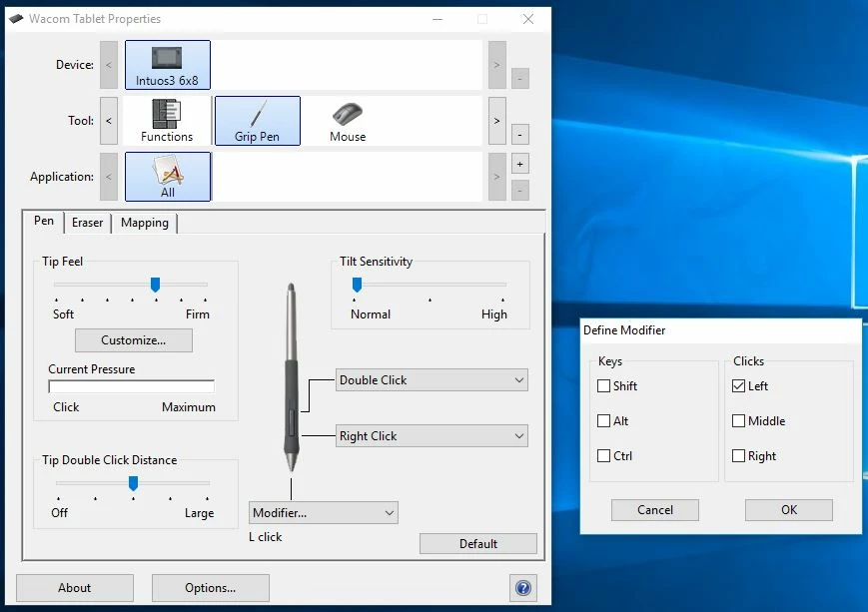Remove selected device with minus button

click(519, 79)
